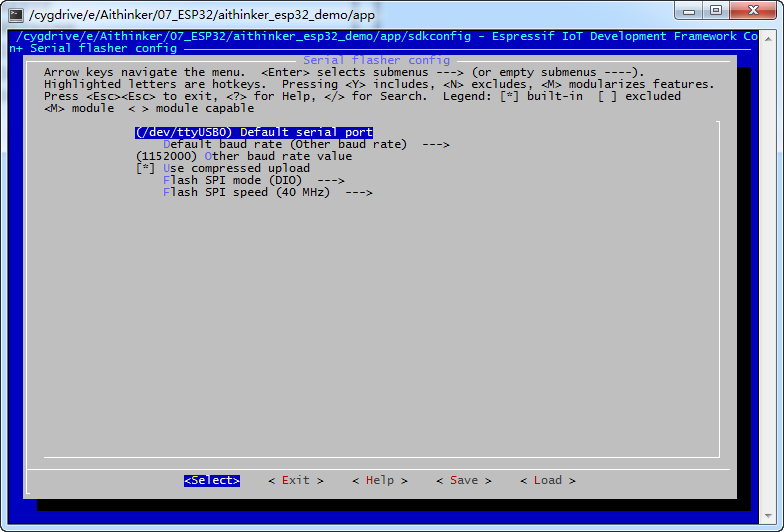784x532 pixels.
Task: Select the Default serial port entry
Action: pos(254,132)
